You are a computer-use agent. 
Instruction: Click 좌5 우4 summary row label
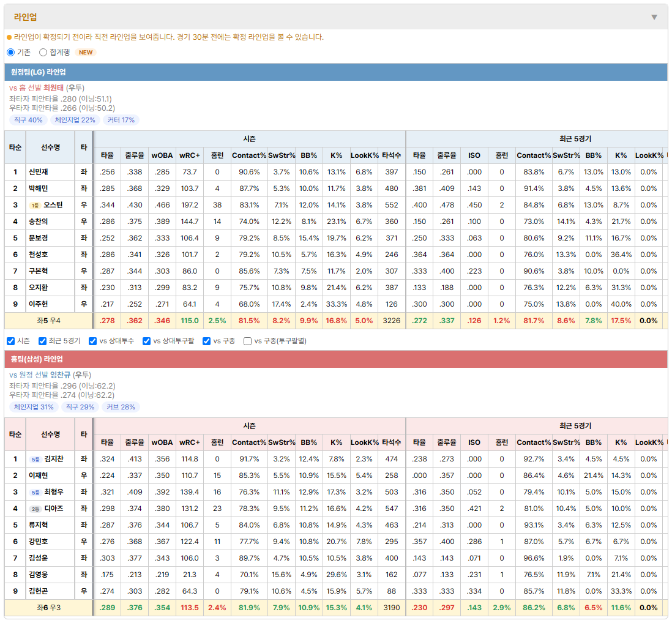tap(48, 321)
